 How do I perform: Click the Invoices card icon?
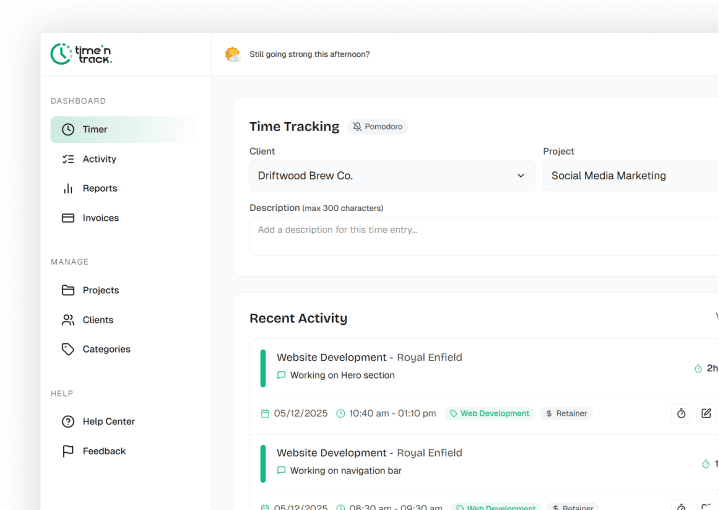pos(68,218)
